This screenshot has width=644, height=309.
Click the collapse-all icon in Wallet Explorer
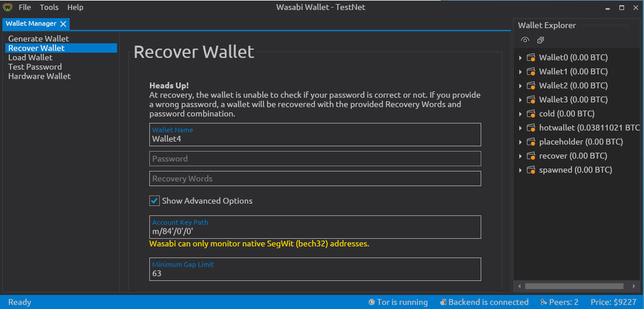pos(540,40)
